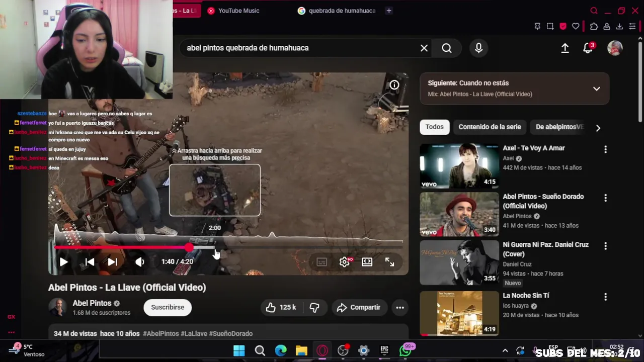Viewport: 644px width, 362px height.
Task: Open Abel Pintos channel avatar
Action: (x=58, y=307)
